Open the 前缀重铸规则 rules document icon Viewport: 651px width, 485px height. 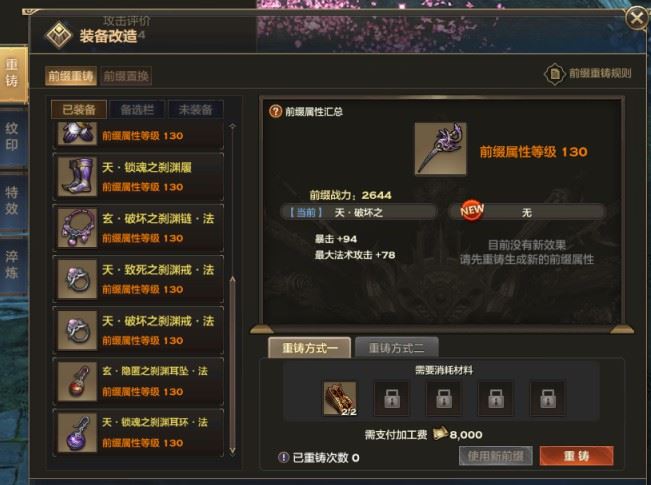[x=555, y=74]
